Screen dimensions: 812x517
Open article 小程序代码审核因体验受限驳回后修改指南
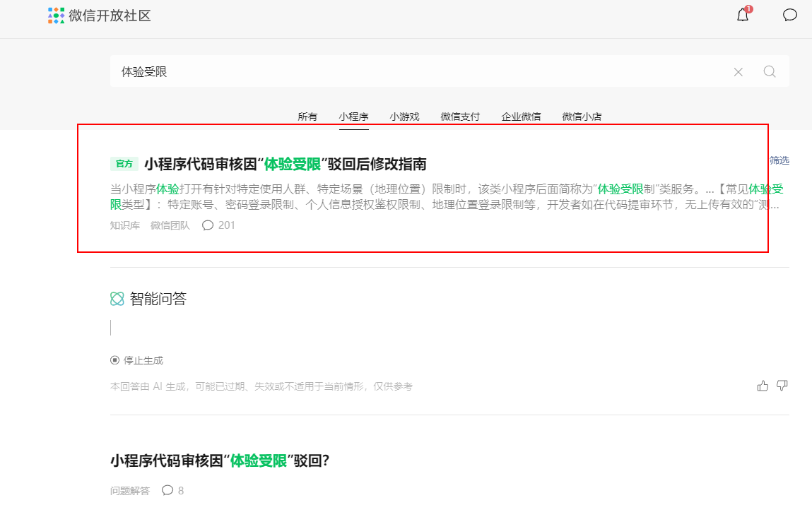click(x=286, y=164)
